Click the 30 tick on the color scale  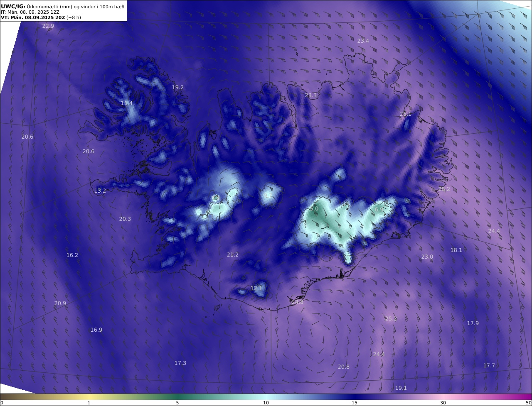point(443,403)
